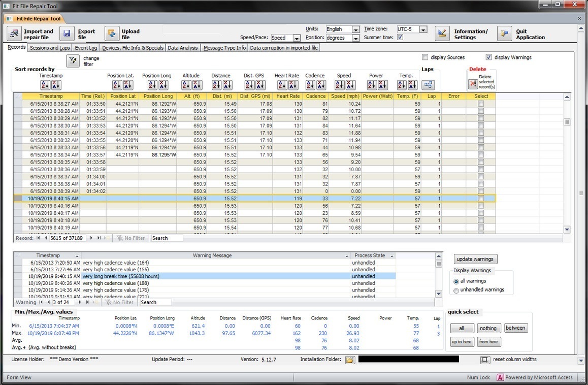
Task: Open Process State column filter arrow
Action: coord(392,256)
